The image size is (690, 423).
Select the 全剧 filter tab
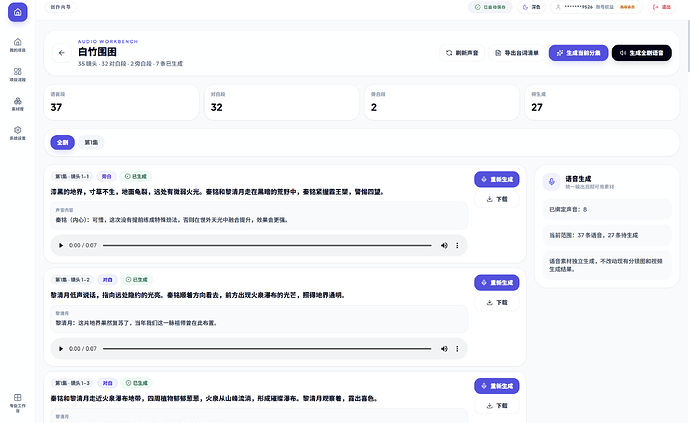click(62, 142)
